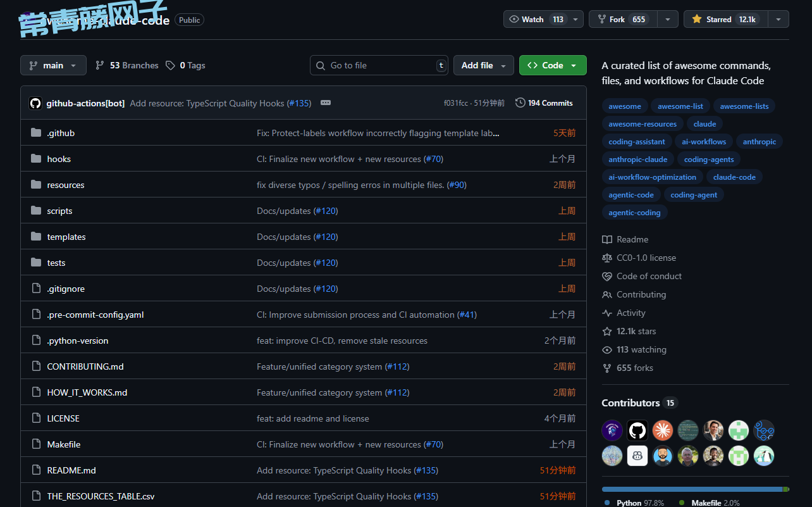Open the HOW_IT_WORKS.md file
This screenshot has height=507, width=812.
[x=87, y=392]
